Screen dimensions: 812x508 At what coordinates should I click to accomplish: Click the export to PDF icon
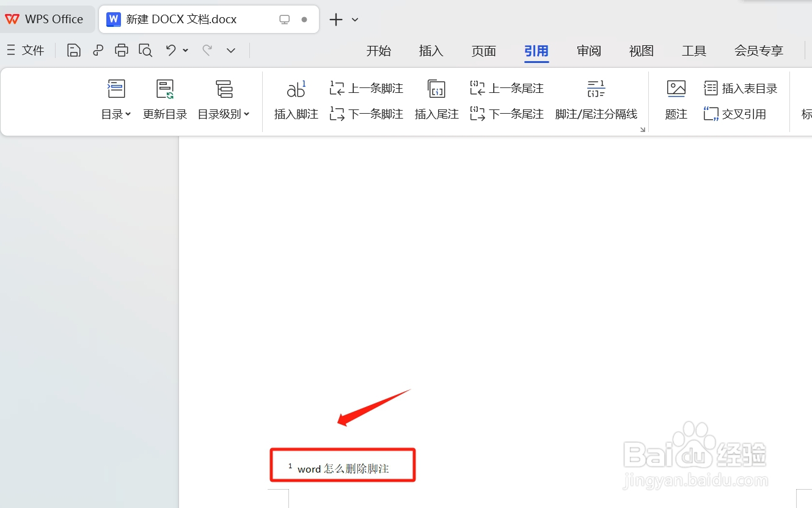click(98, 50)
